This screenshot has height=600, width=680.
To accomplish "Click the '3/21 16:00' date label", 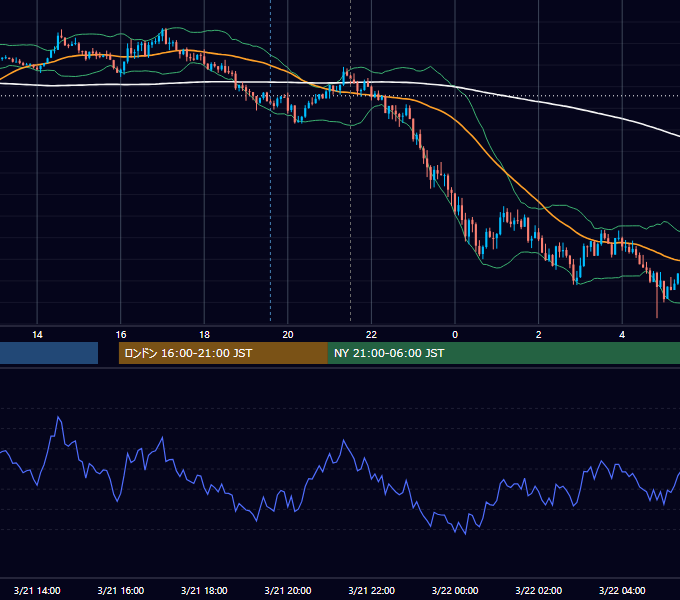I will 121,590.
